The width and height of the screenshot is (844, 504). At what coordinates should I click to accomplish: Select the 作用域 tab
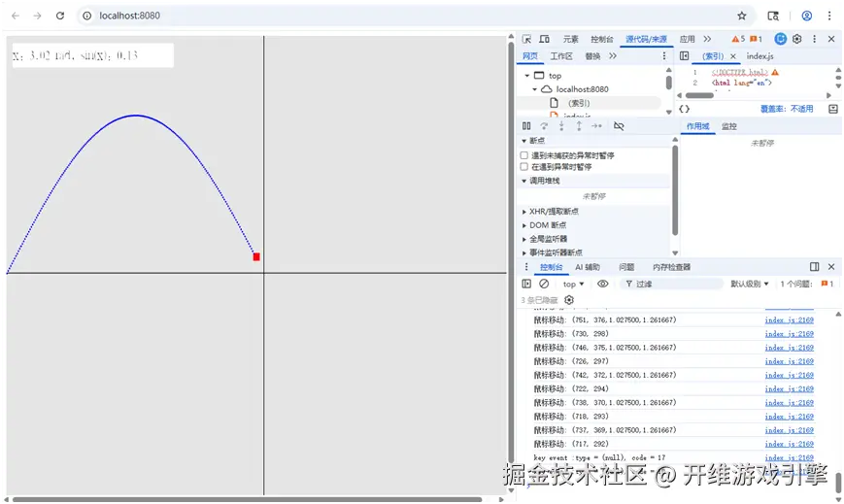pos(697,126)
